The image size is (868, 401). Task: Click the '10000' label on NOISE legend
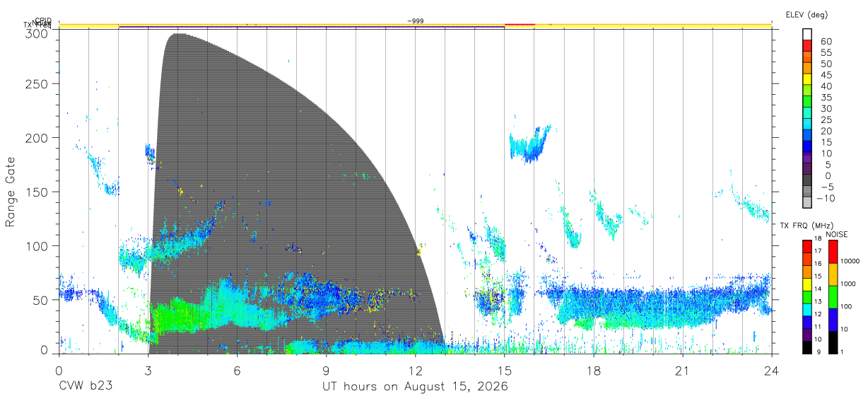pos(851,262)
